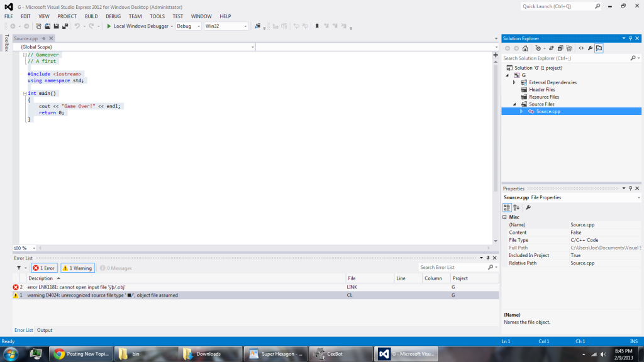The image size is (644, 362).
Task: Select the Error List bottom tab
Action: (x=23, y=331)
